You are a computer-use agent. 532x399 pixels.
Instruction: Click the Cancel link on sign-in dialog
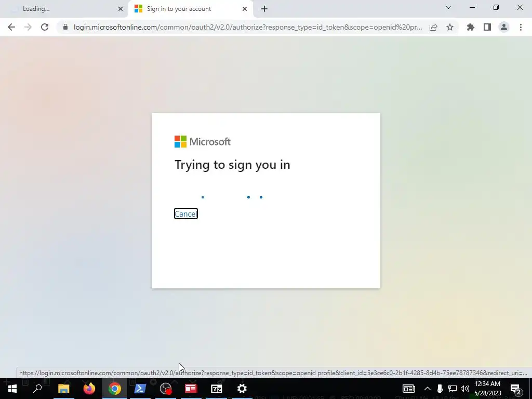click(x=185, y=214)
